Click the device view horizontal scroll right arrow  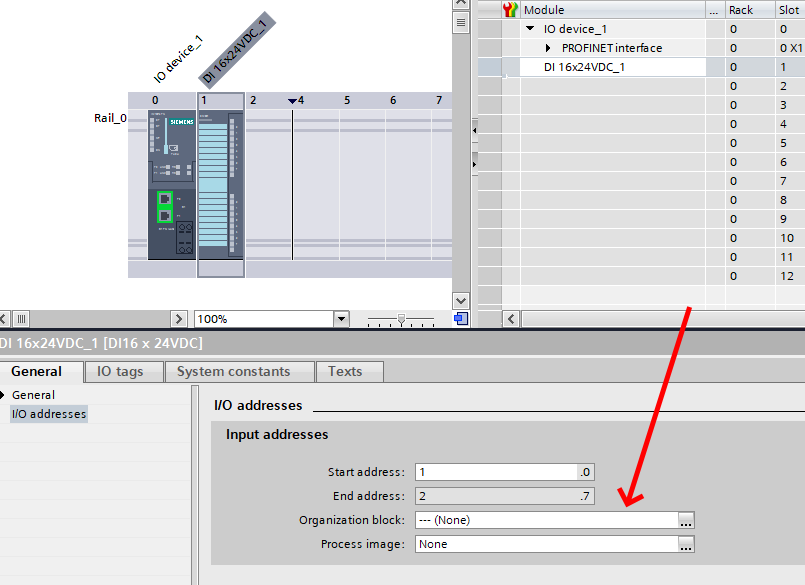(x=178, y=319)
